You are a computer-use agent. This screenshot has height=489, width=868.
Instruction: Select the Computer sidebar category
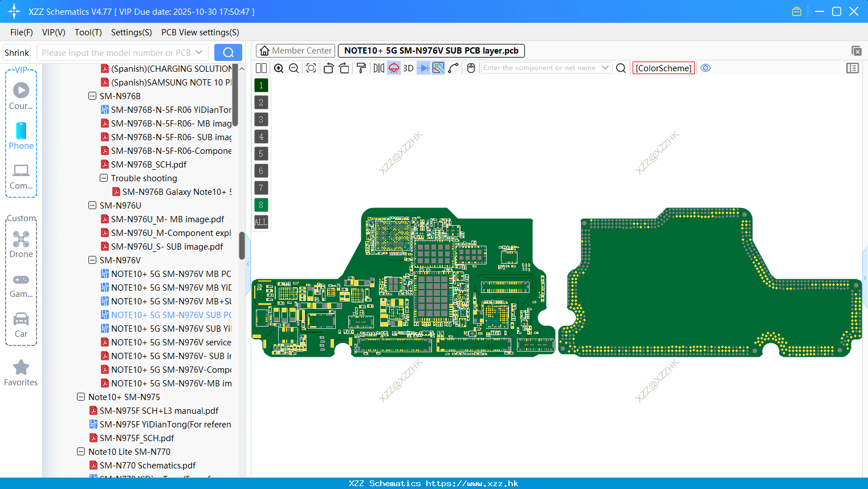[x=21, y=176]
